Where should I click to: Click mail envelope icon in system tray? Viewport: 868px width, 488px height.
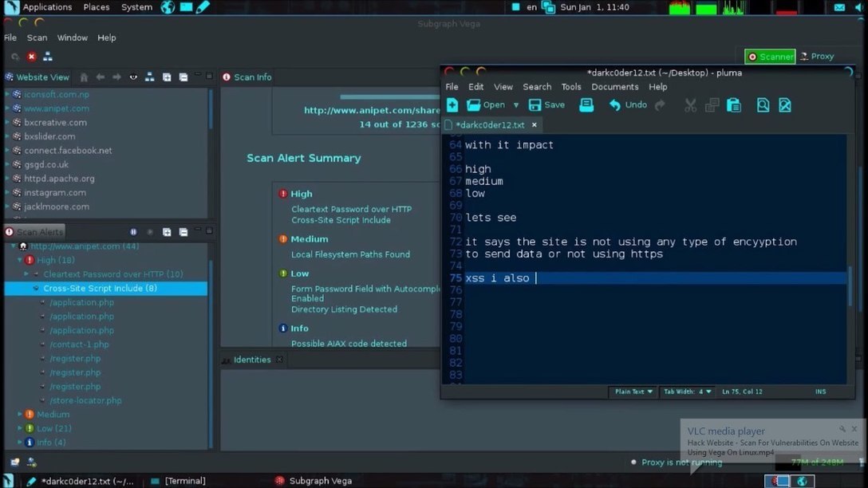[839, 7]
